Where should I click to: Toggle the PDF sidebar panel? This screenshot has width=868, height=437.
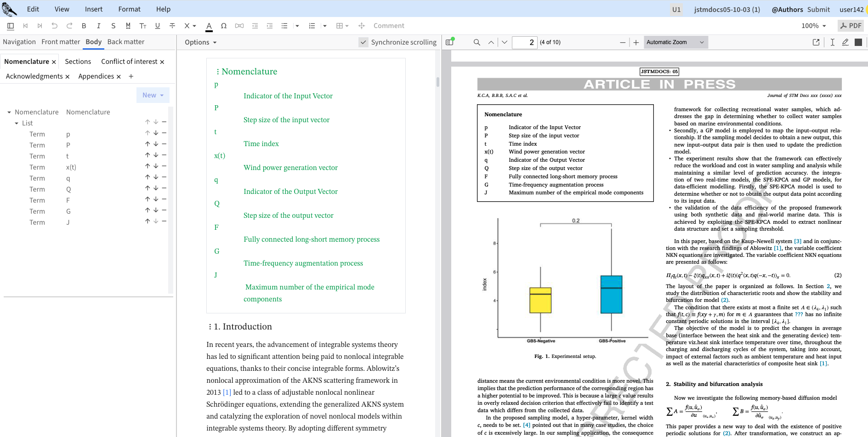pos(450,42)
